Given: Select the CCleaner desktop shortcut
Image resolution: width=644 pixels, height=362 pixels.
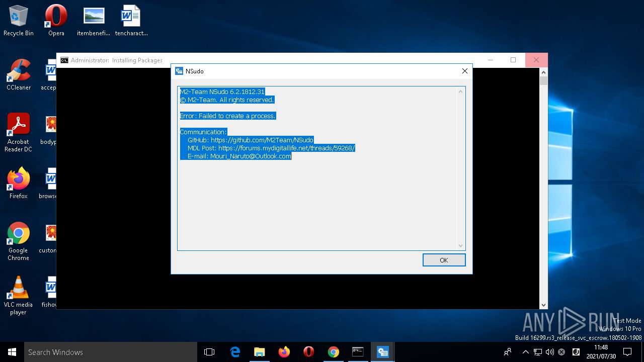Looking at the screenshot, I should coord(19,75).
